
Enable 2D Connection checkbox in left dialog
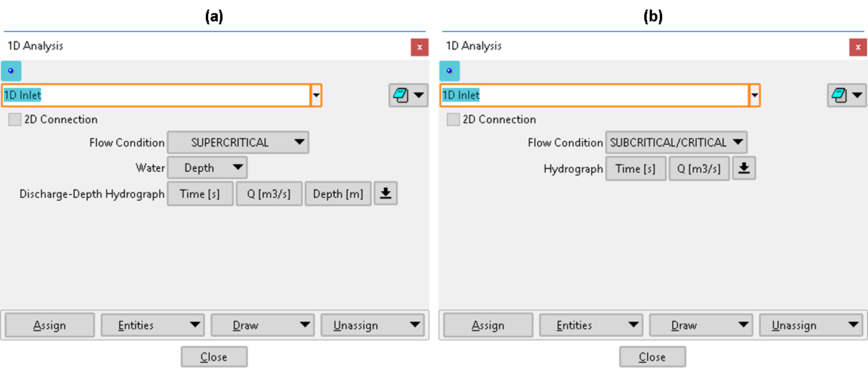coord(15,120)
